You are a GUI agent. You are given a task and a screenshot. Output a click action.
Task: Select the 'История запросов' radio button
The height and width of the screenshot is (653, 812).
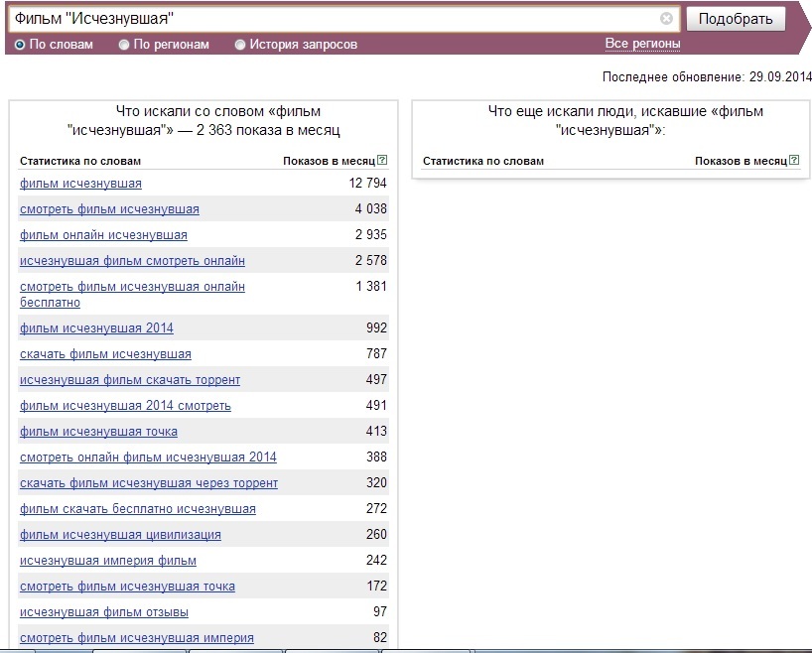[240, 45]
